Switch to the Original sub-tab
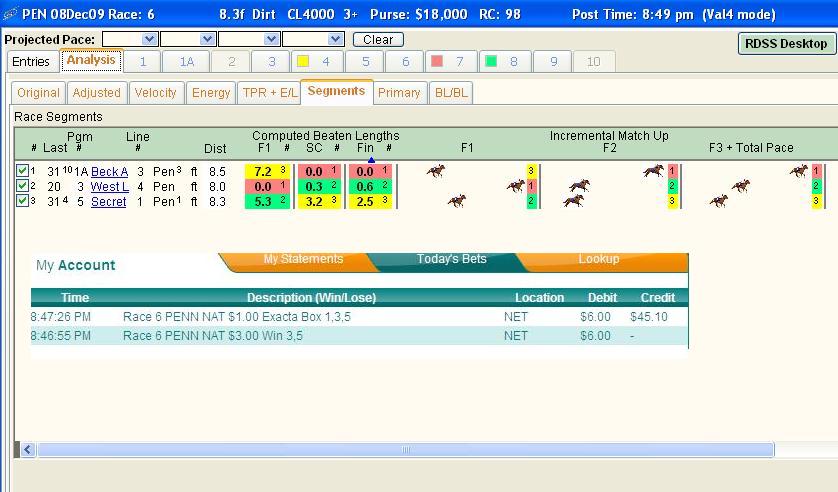838x492 pixels. click(38, 92)
